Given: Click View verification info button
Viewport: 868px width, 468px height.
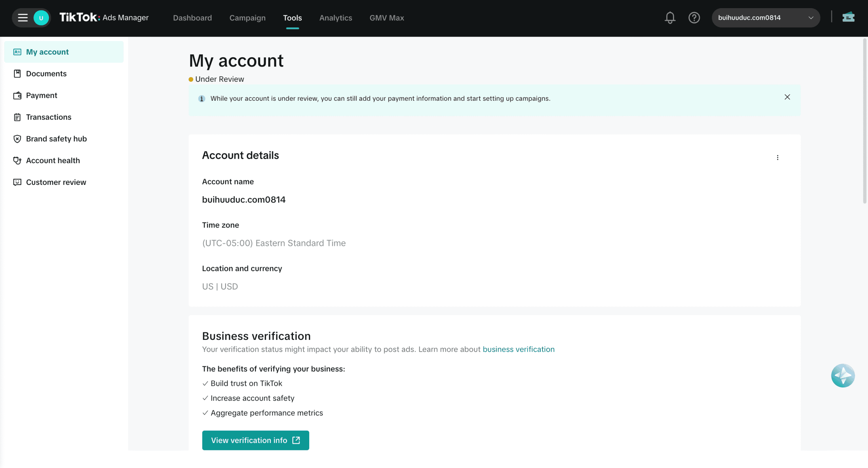Looking at the screenshot, I should [x=255, y=440].
